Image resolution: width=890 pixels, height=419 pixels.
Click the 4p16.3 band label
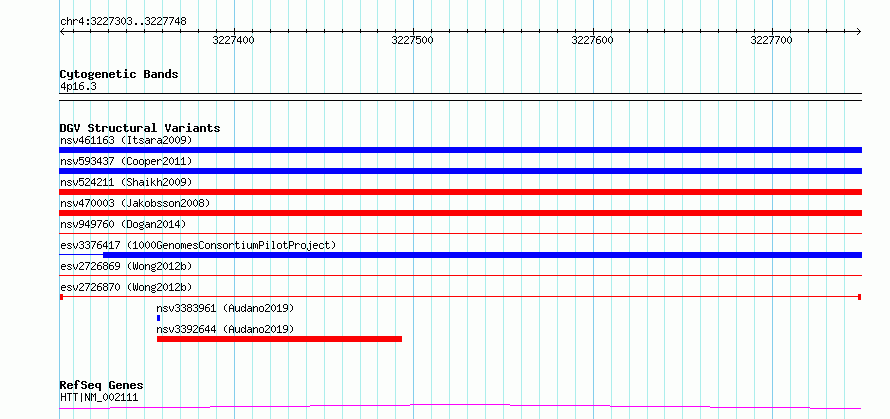[x=78, y=86]
